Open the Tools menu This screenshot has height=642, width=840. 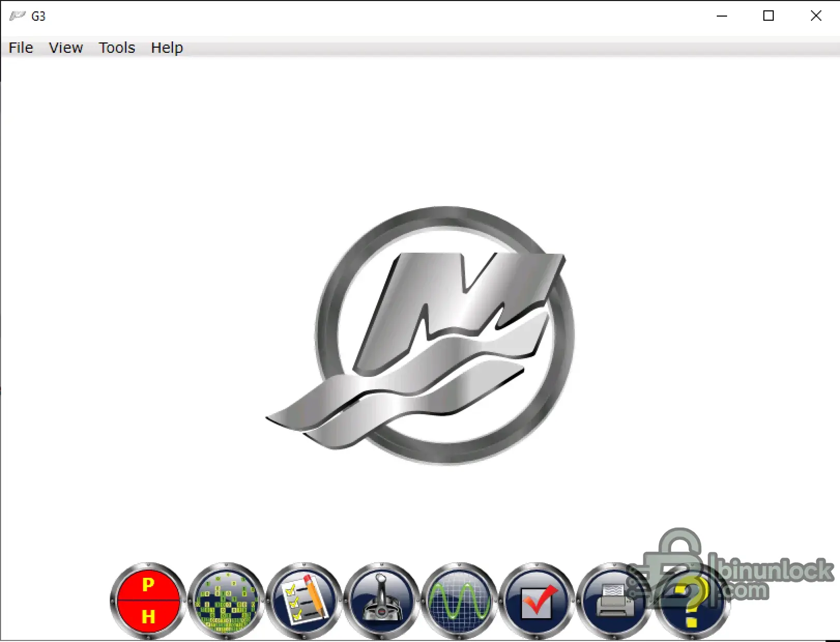[117, 48]
